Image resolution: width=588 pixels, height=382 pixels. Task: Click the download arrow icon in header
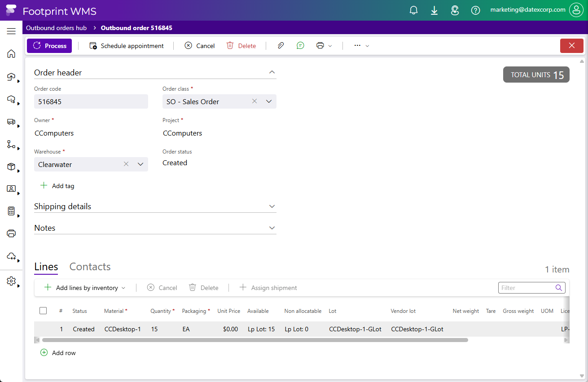tap(434, 10)
